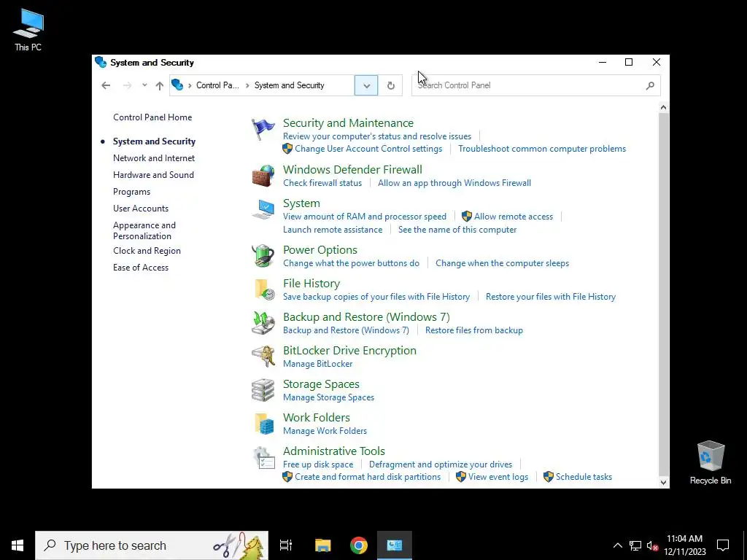Click the muted speaker volume icon

point(652,545)
